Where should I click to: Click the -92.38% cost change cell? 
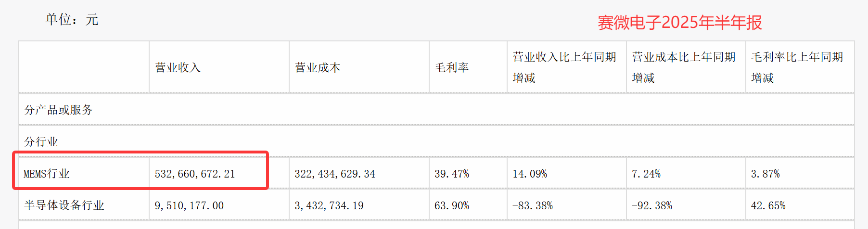click(652, 205)
